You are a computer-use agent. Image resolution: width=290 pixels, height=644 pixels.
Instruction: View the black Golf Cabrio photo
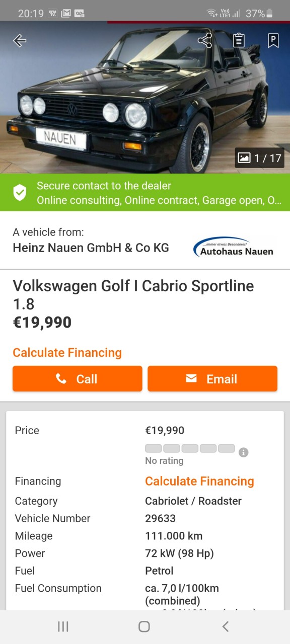coord(145,98)
